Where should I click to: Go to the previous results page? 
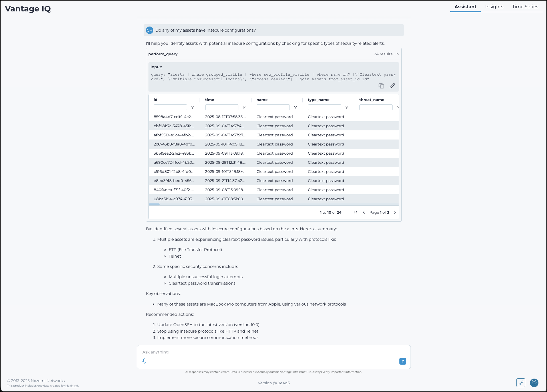(x=364, y=212)
